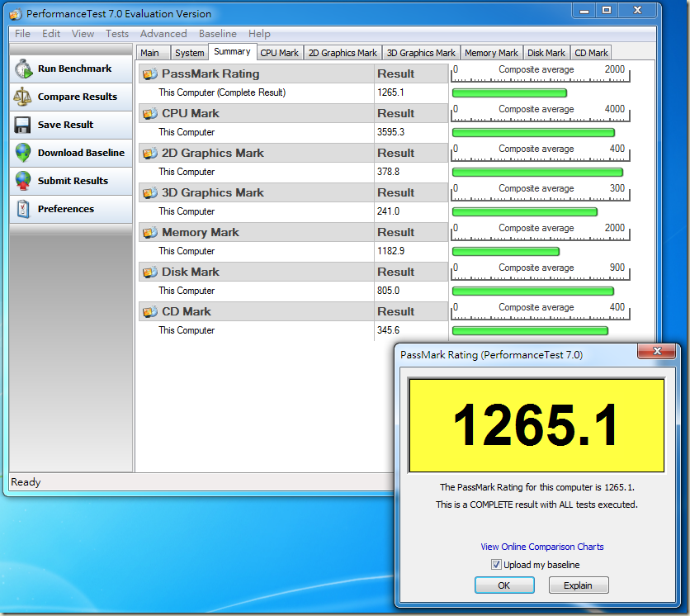Click the Save Result floppy disk icon
Viewport: 690px width, 616px height.
[x=22, y=125]
